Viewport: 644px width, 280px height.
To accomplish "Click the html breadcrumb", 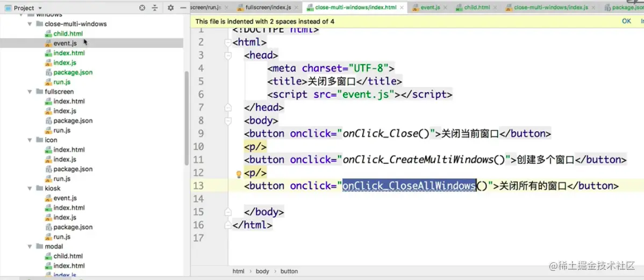I will click(238, 271).
